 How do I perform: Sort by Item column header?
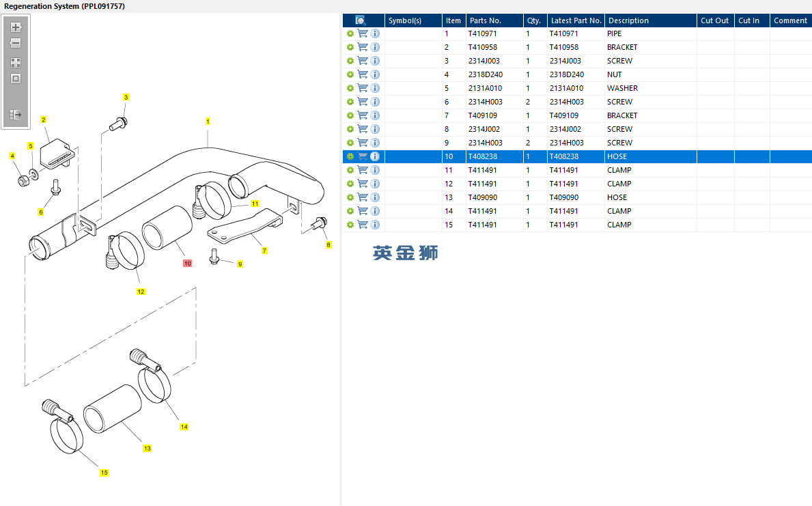[x=453, y=20]
